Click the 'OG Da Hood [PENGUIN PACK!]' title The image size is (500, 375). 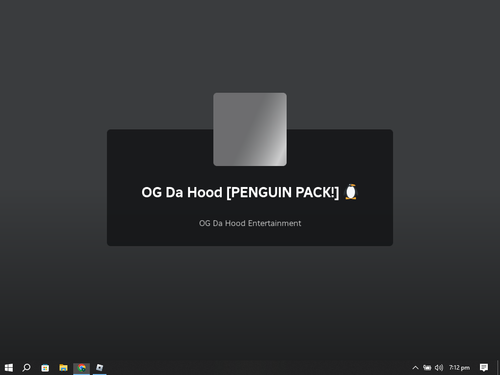click(240, 192)
